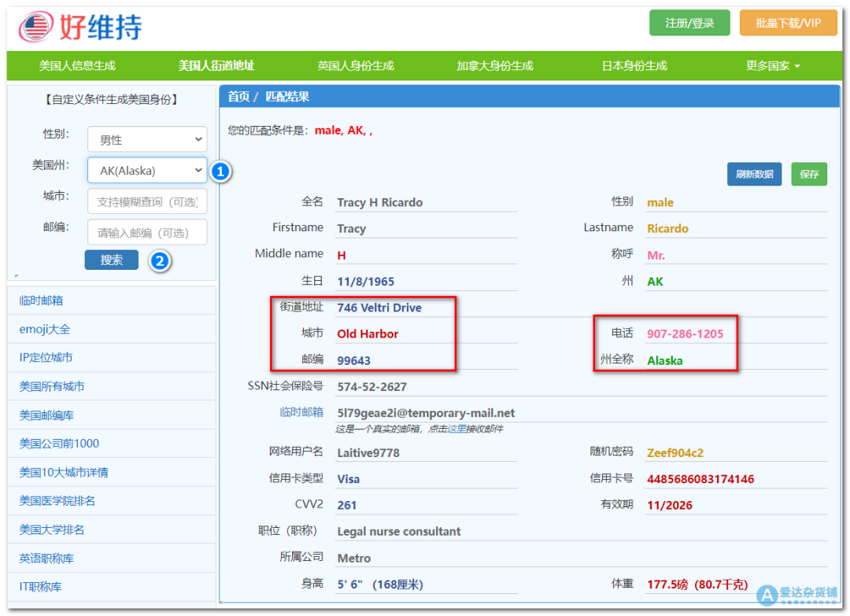Select street address 746 Veltri Drive
This screenshot has height=616, width=850.
click(x=379, y=308)
